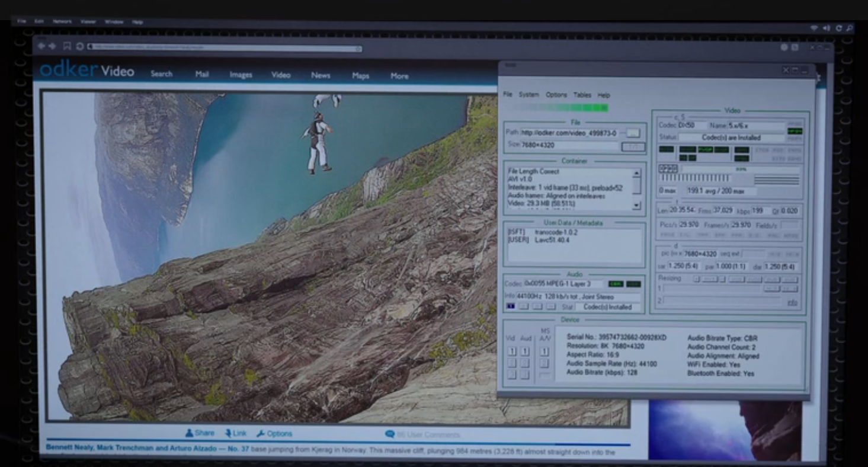Click the browse button beside the Path field
The width and height of the screenshot is (868, 467).
pos(633,133)
